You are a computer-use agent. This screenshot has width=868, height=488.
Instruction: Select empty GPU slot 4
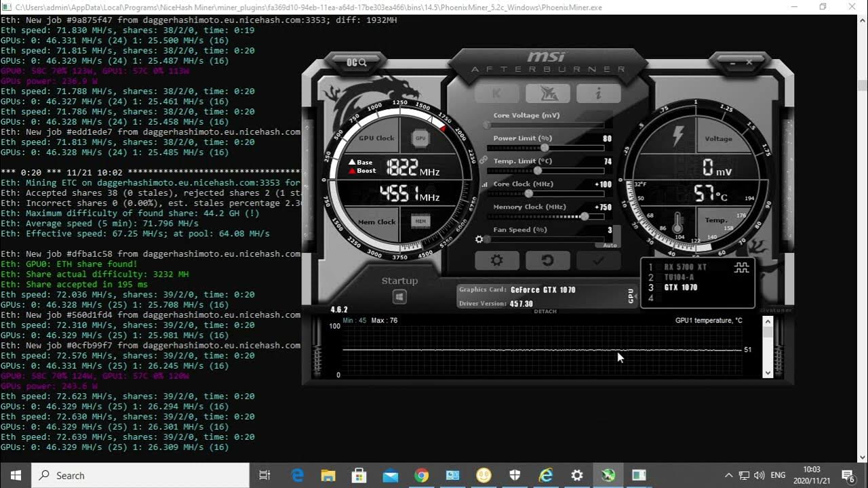pyautogui.click(x=651, y=298)
